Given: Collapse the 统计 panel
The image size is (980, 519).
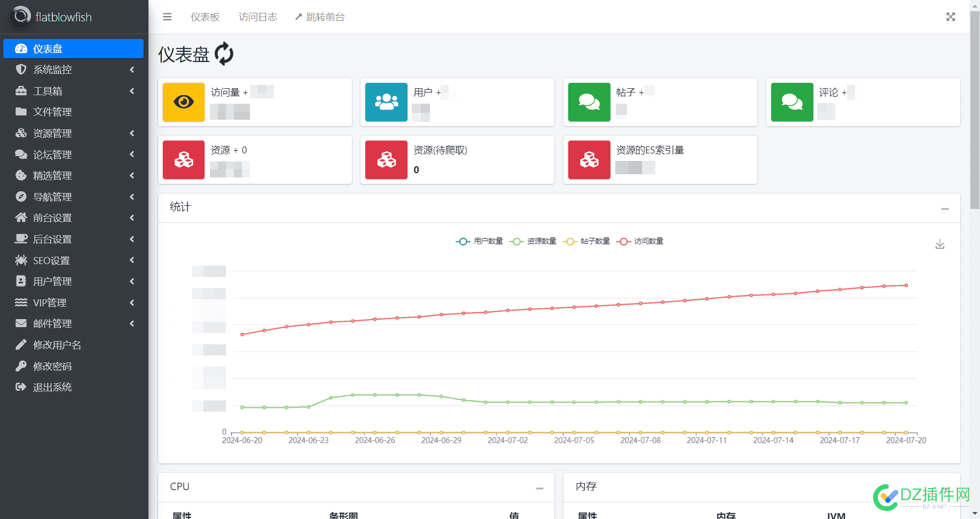Looking at the screenshot, I should click(945, 208).
